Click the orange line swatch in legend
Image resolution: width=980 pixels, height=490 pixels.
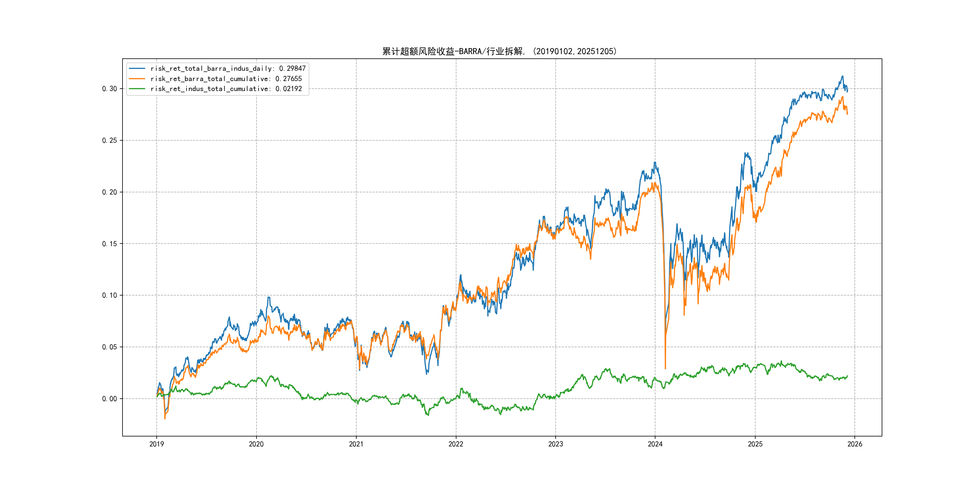[x=137, y=79]
